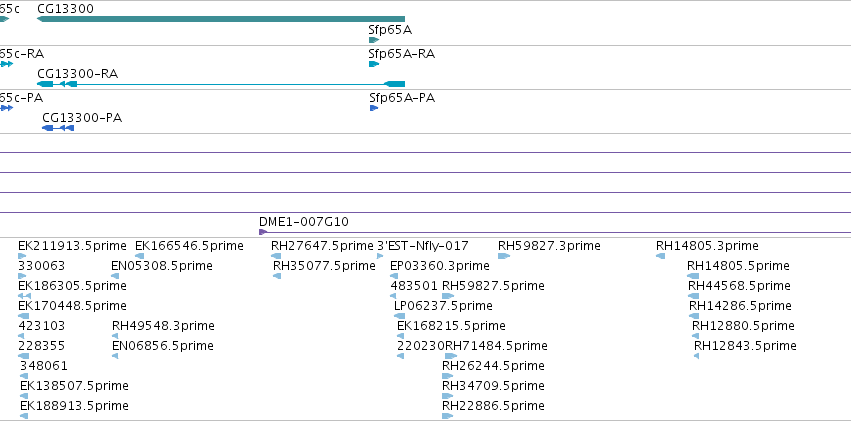Click the Sfp65A gene arrow glyph
This screenshot has height=421, width=851.
click(x=374, y=40)
